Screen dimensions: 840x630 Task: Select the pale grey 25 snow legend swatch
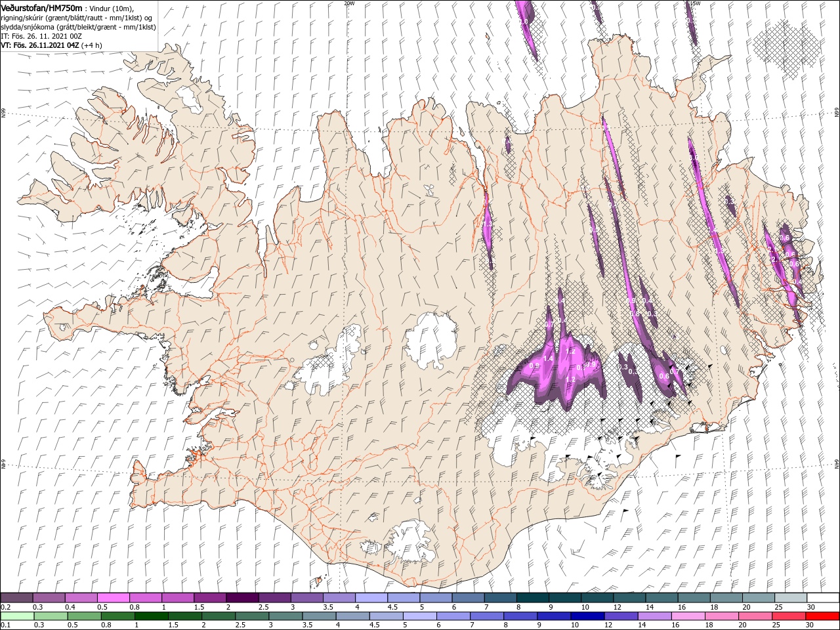[x=791, y=598]
